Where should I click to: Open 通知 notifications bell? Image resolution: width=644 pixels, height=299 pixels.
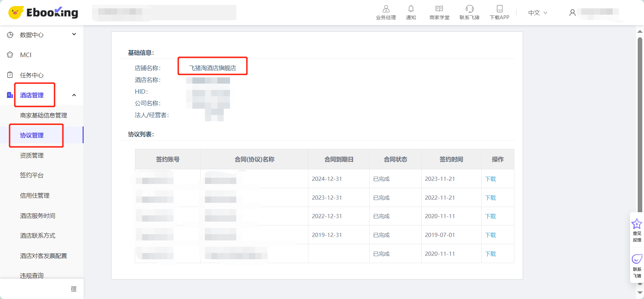pos(411,9)
